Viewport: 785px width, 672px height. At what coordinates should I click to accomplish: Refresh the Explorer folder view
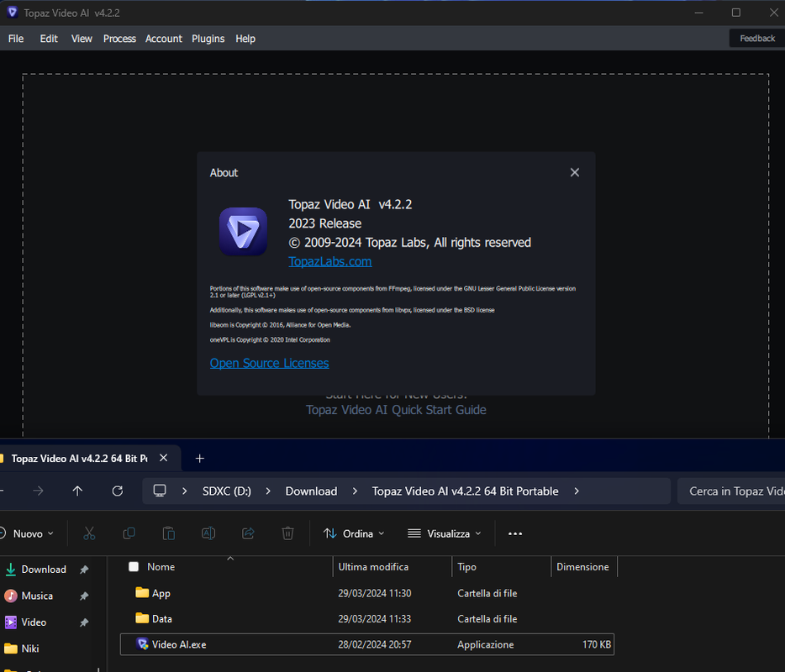click(x=118, y=491)
